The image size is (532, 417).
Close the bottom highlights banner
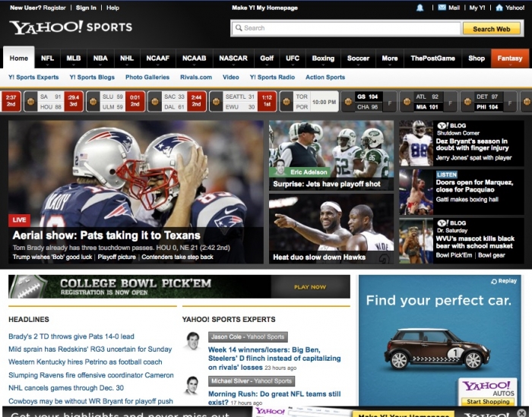coord(522,412)
